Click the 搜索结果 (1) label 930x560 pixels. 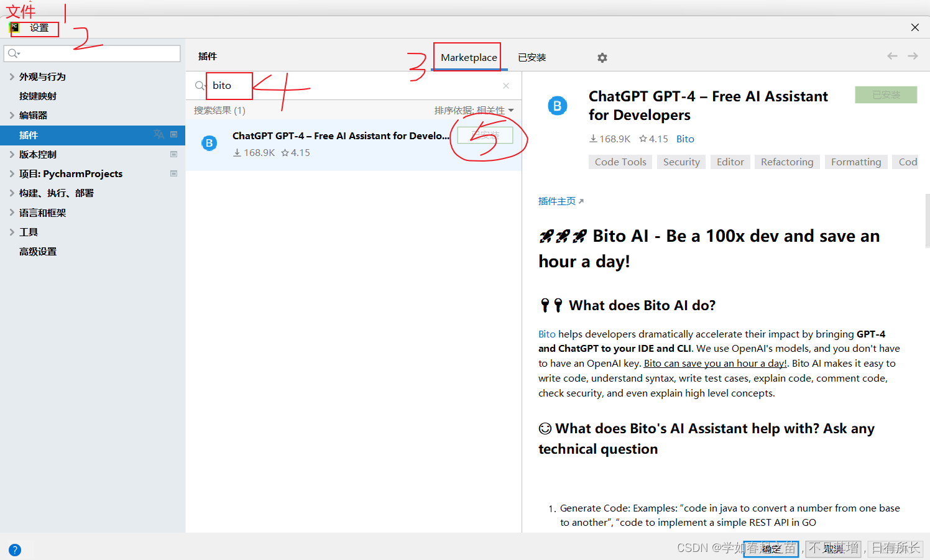pyautogui.click(x=219, y=110)
